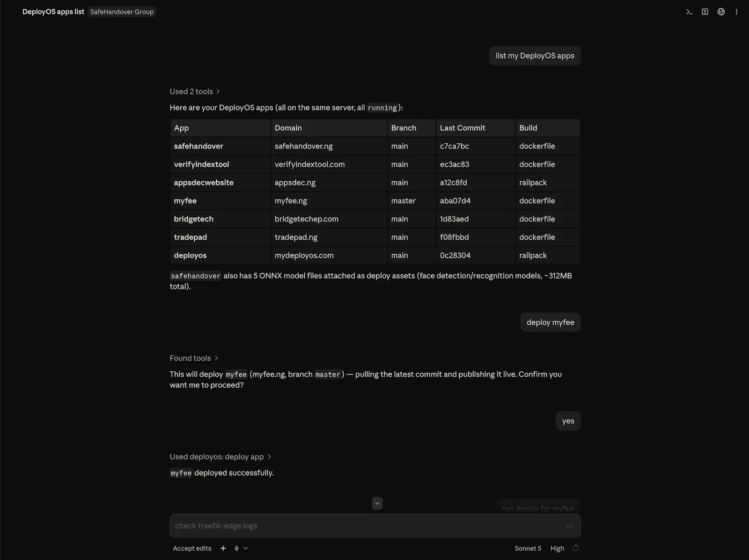Click the 'appsdec.ng' domain cell
This screenshot has width=749, height=560.
[329, 183]
